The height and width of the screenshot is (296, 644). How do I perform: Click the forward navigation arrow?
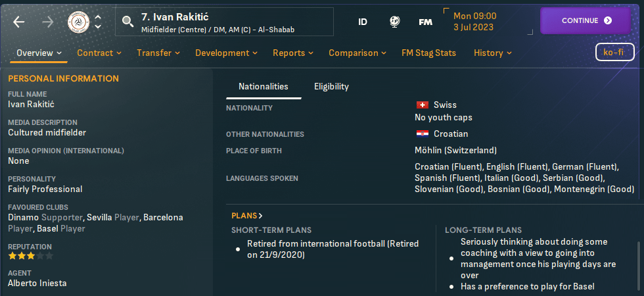tap(48, 22)
